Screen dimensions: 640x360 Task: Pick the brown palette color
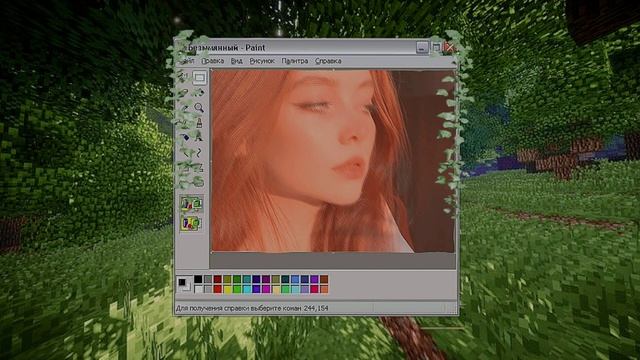[x=324, y=279]
